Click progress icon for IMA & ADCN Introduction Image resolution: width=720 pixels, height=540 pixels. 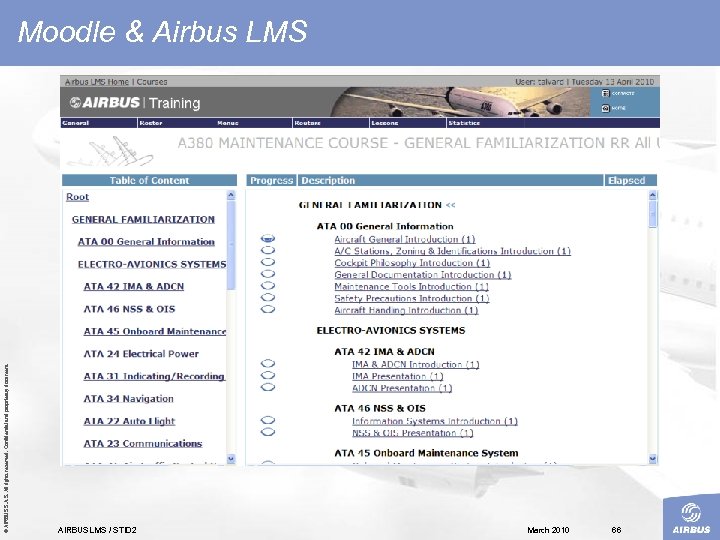click(268, 364)
